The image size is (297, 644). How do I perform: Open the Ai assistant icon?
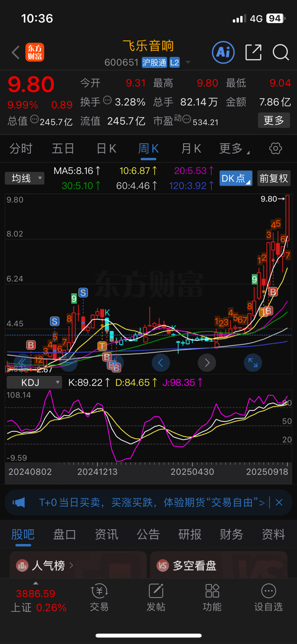(x=223, y=52)
